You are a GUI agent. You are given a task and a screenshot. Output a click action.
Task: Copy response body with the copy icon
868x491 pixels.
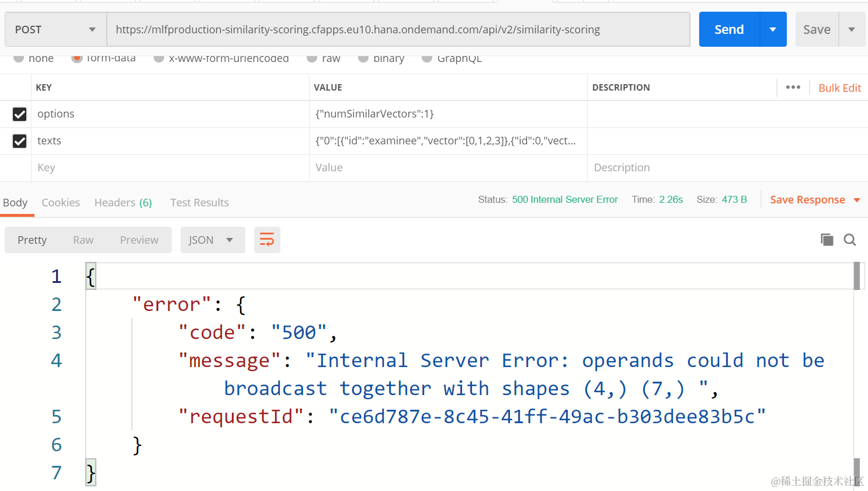pyautogui.click(x=827, y=239)
